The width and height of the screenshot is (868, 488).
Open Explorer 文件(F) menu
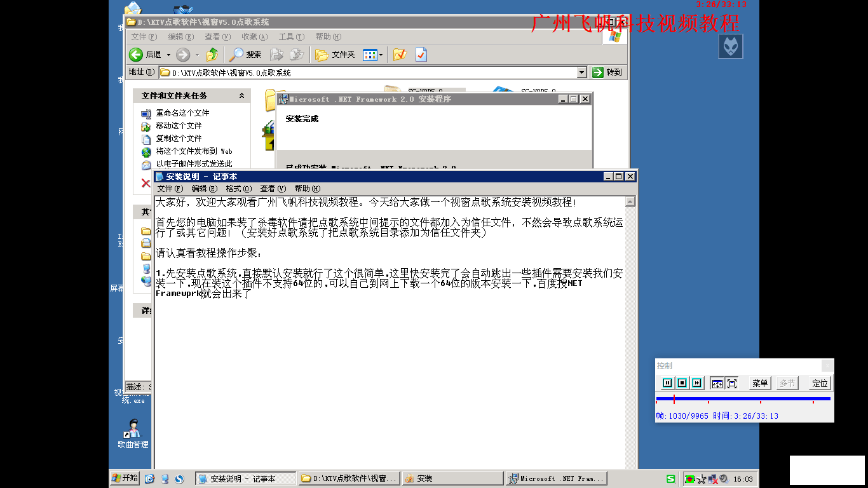[x=144, y=37]
